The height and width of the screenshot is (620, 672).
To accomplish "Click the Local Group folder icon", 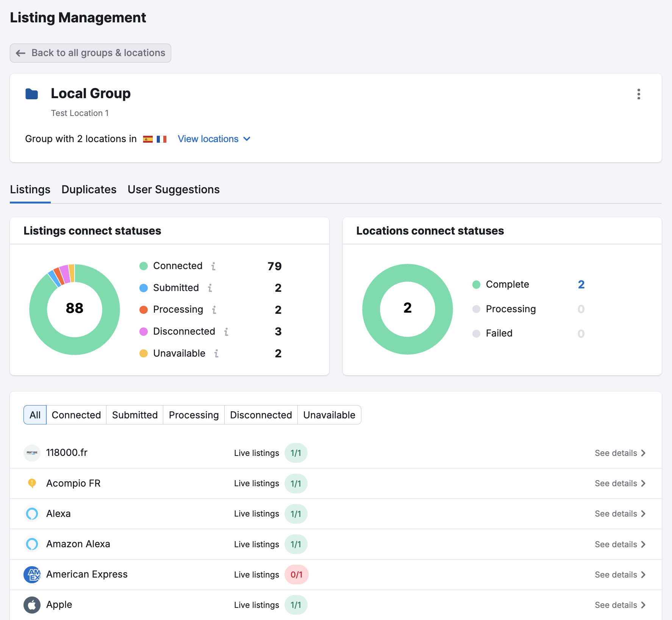I will 32,94.
